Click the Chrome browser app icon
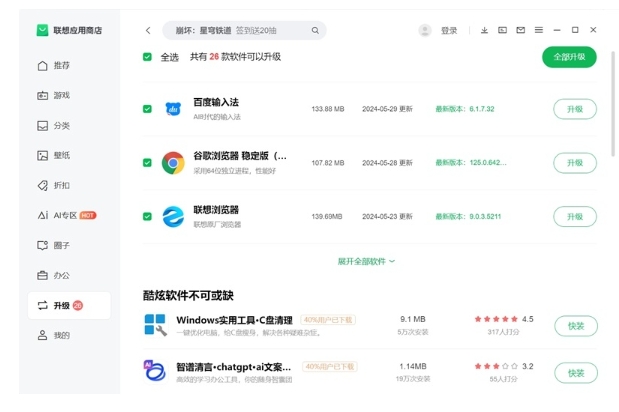Screen dimensions: 619x412 [x=173, y=163]
